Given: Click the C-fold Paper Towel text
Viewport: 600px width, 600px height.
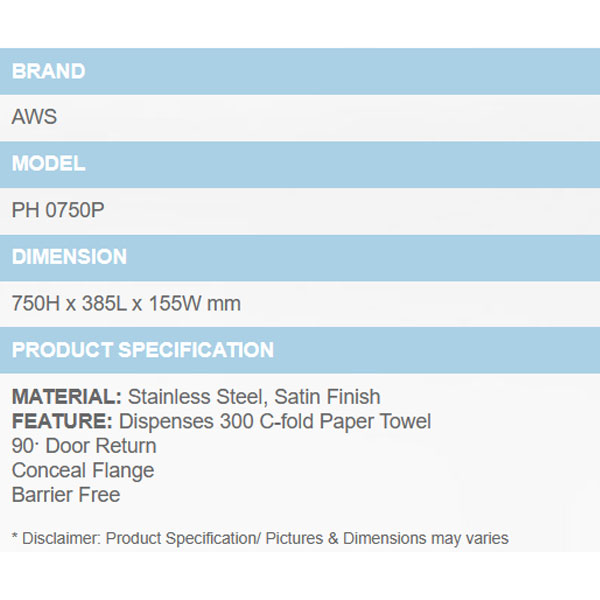Looking at the screenshot, I should (351, 421).
